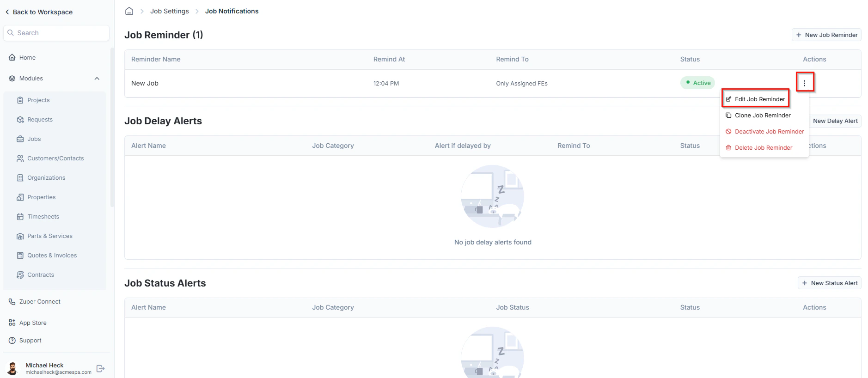This screenshot has height=378, width=868.
Task: Select Edit Job Reminder from the menu
Action: [x=755, y=99]
